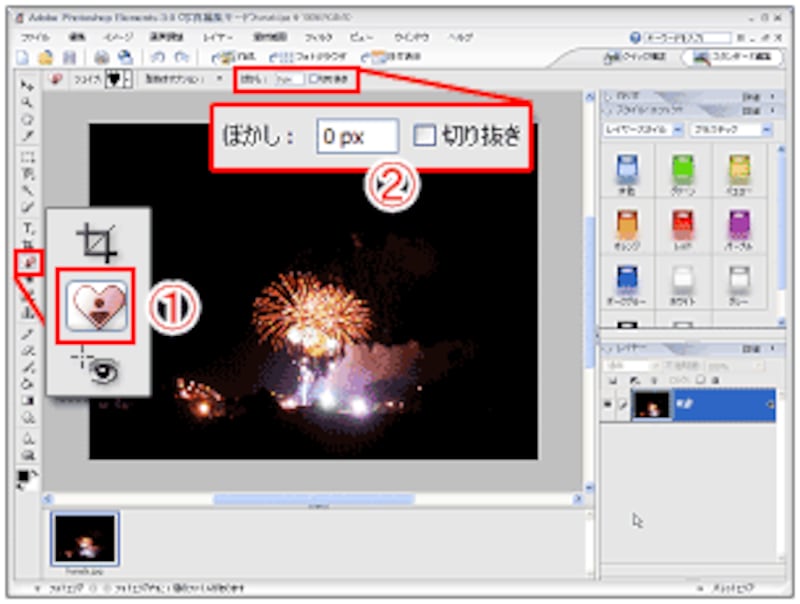Open the ヘルプ (Help) menu

click(x=461, y=37)
